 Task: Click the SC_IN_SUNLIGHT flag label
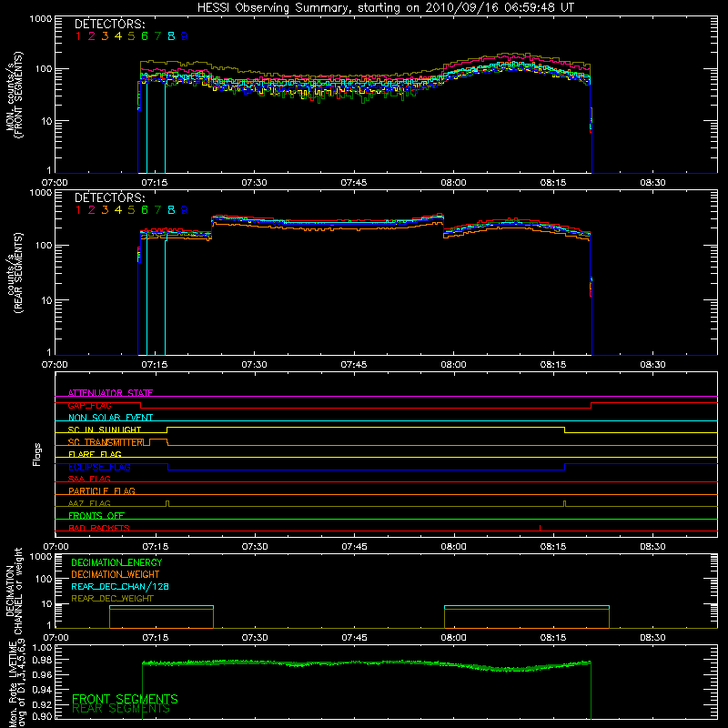(x=105, y=430)
